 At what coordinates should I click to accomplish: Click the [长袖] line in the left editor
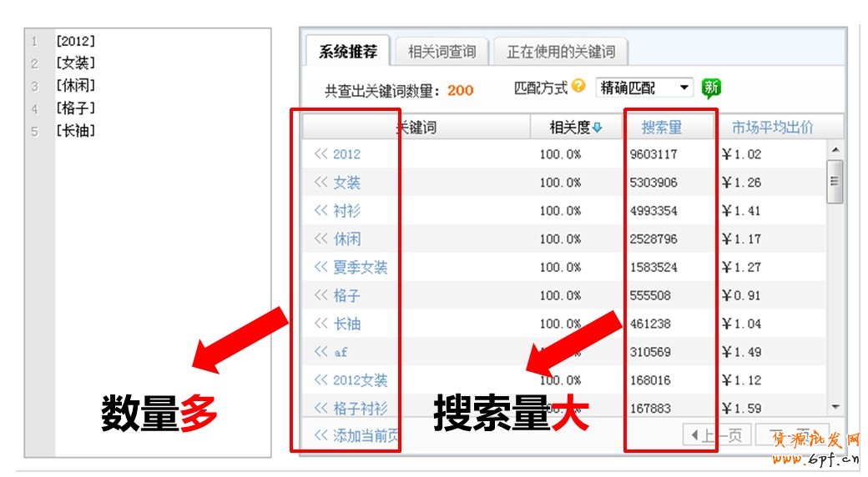coord(75,131)
